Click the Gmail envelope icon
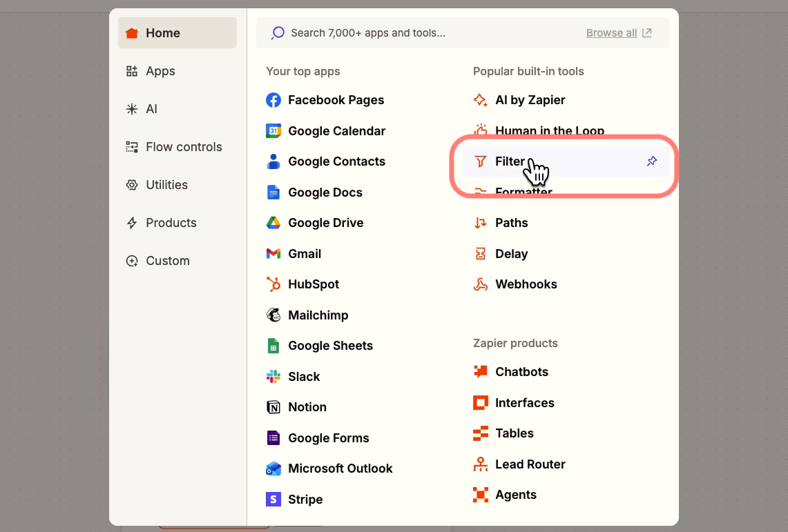 [273, 254]
